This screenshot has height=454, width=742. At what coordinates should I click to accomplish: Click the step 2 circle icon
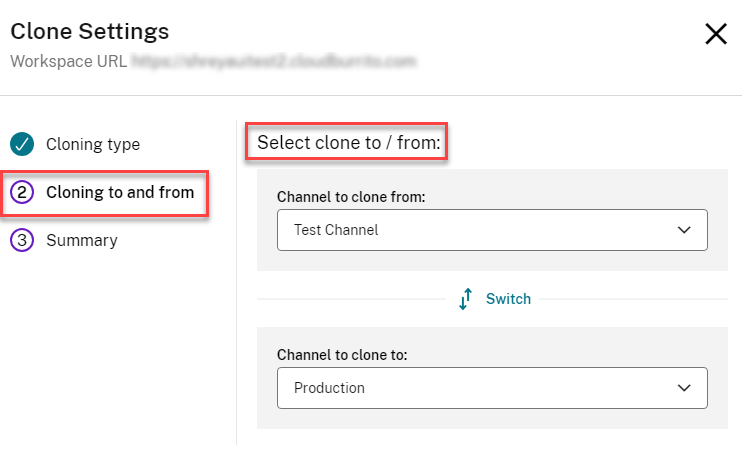pyautogui.click(x=22, y=192)
